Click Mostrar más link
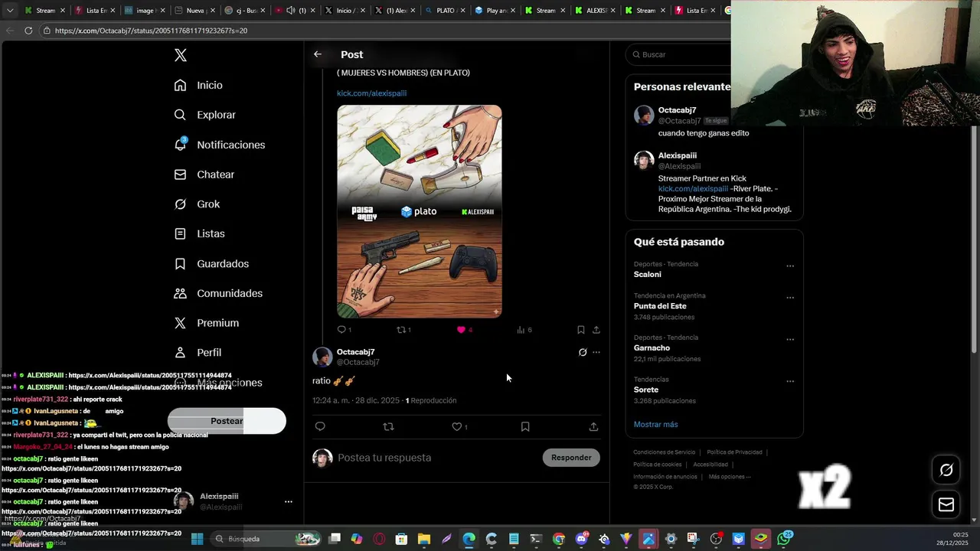This screenshot has height=551, width=980. pyautogui.click(x=655, y=425)
